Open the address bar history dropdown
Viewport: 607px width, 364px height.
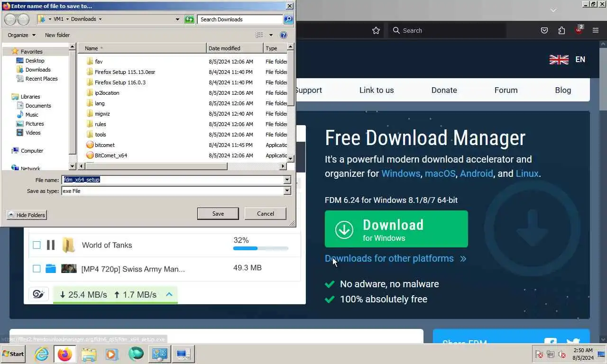pos(178,19)
